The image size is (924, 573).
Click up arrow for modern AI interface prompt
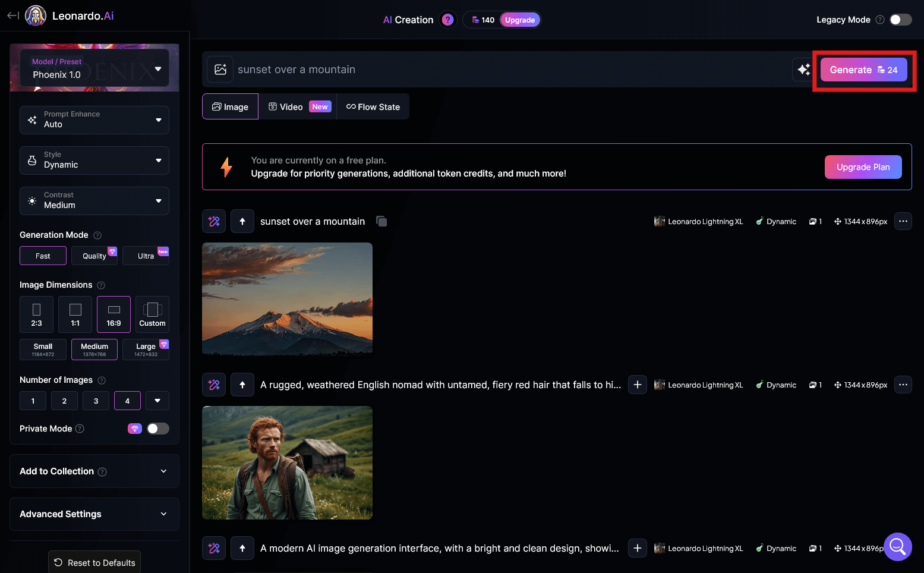click(242, 548)
